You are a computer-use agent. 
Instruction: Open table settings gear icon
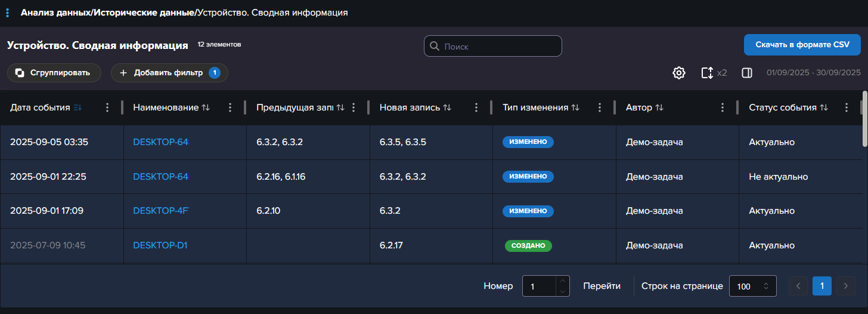(x=678, y=73)
